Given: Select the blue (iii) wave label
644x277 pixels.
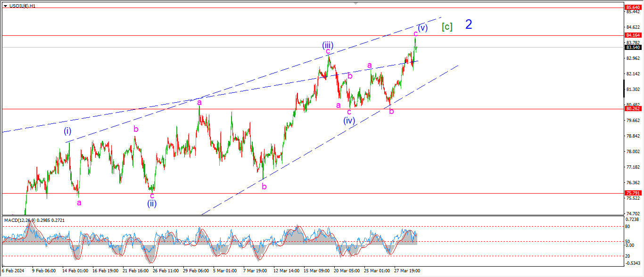Looking at the screenshot, I should point(328,45).
